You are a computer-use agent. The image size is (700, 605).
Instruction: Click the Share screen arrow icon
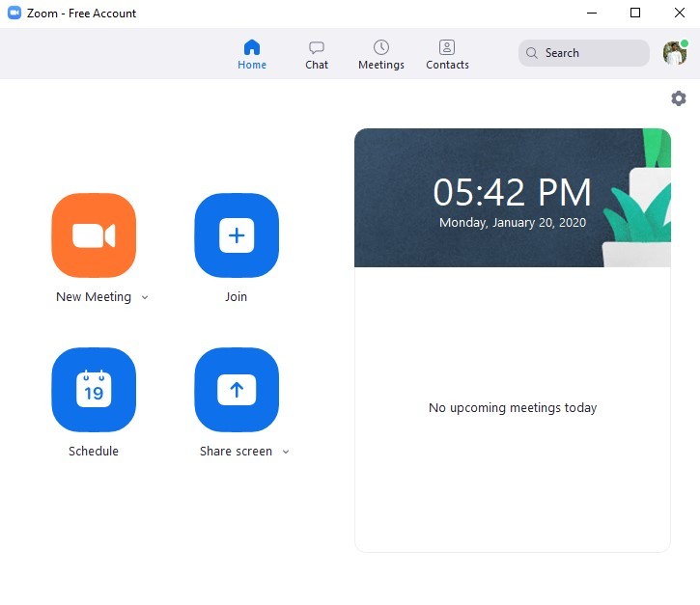click(237, 390)
